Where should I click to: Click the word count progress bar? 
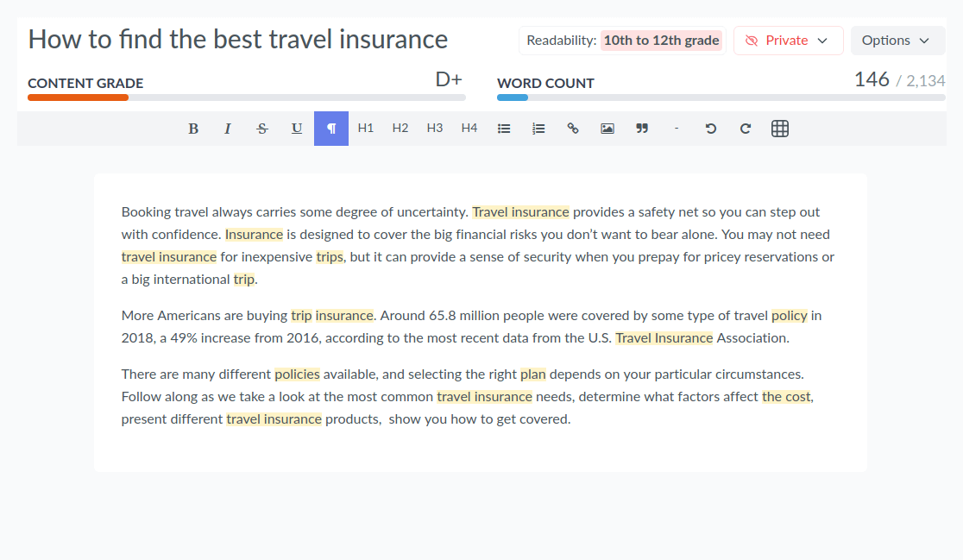coord(721,98)
